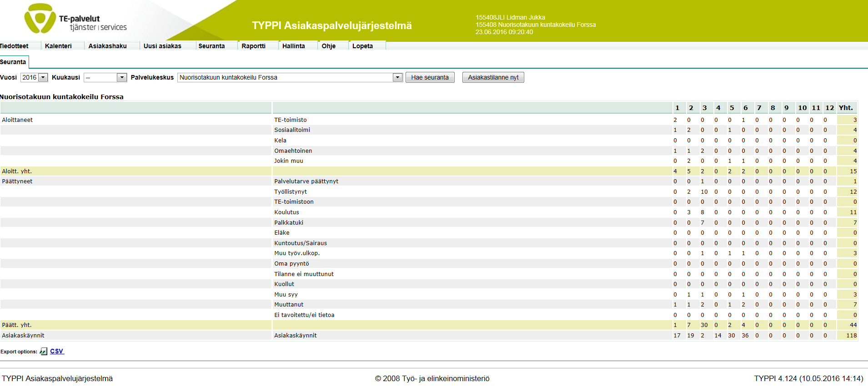This screenshot has height=387, width=868.
Task: Click the version text TYPPI 4.124
Action: [776, 378]
